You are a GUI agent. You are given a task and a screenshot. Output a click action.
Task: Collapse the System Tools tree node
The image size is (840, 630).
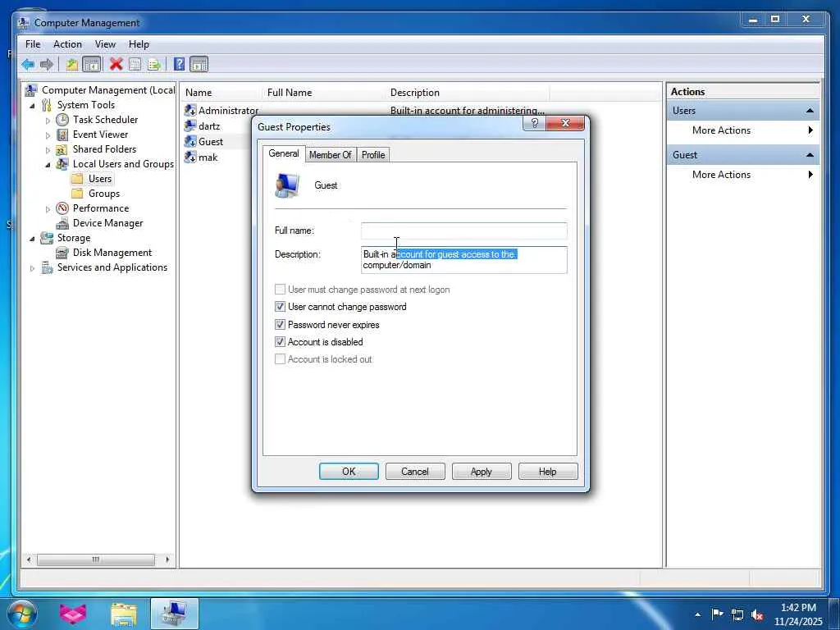click(x=32, y=106)
